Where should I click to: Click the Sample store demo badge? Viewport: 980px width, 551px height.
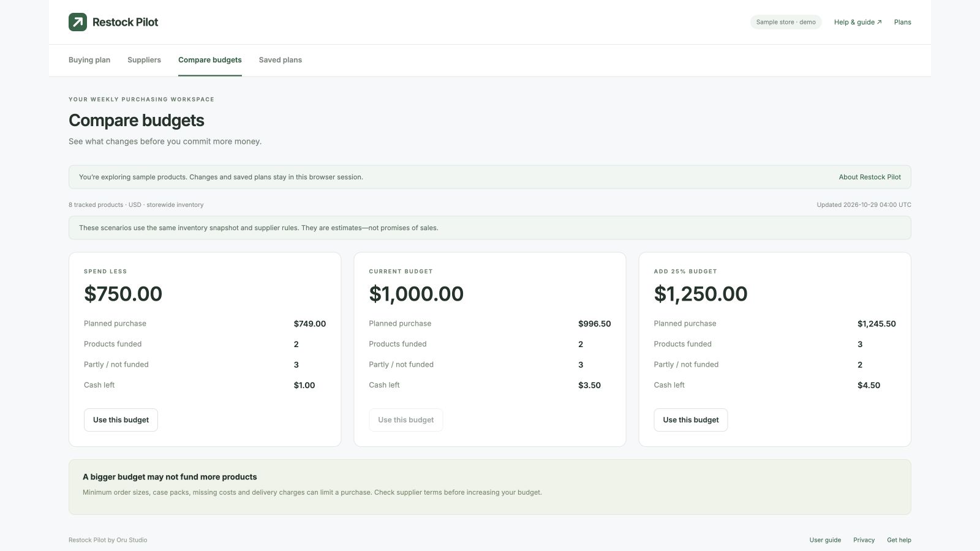tap(786, 22)
